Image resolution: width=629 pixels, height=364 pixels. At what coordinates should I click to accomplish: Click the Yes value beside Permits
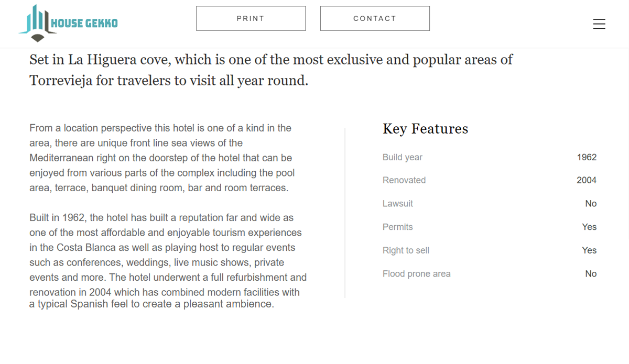coord(589,227)
